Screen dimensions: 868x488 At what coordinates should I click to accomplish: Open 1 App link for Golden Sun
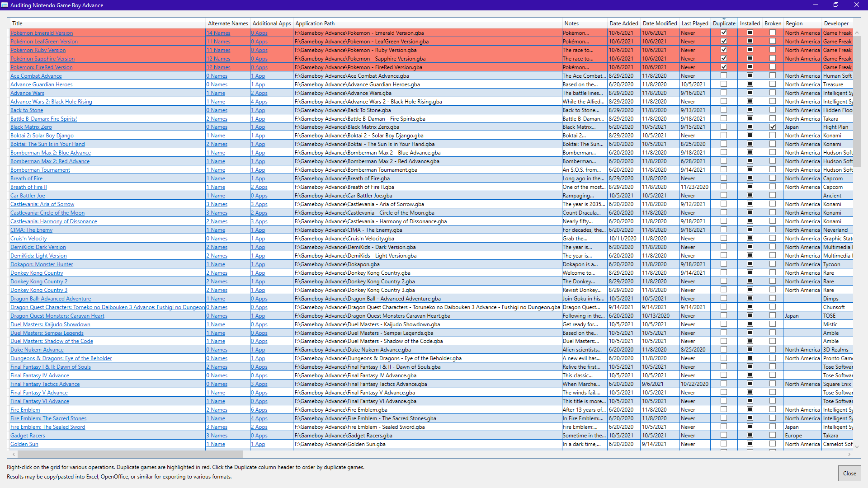click(258, 444)
